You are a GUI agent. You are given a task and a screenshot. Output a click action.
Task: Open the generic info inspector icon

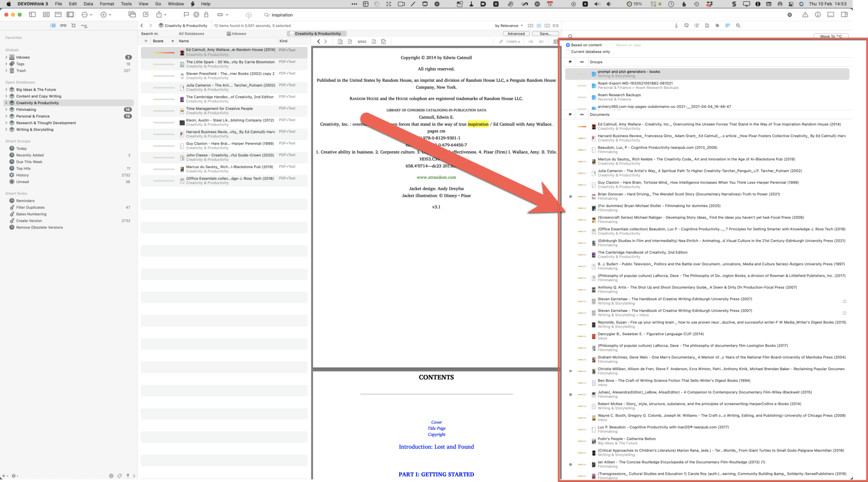pos(676,25)
